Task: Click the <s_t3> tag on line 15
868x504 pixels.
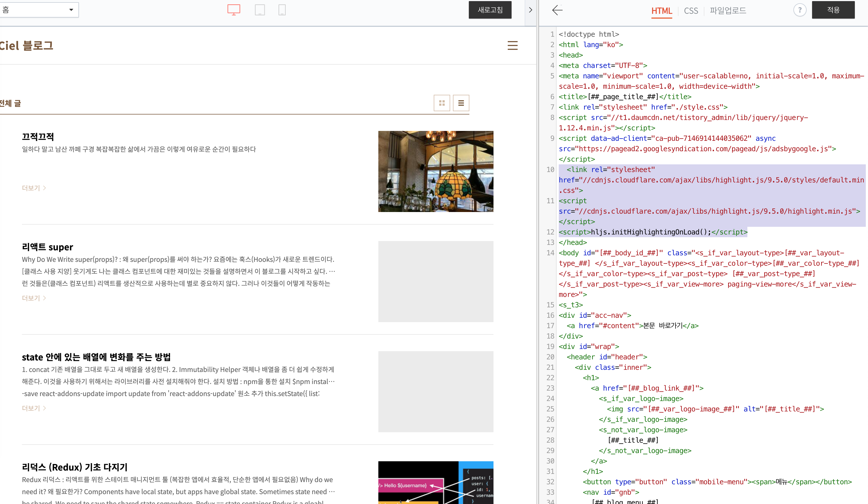Action: pos(571,305)
